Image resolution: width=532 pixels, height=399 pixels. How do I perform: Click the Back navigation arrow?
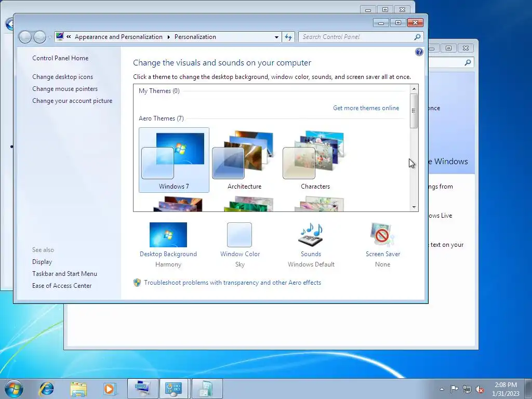click(x=25, y=37)
